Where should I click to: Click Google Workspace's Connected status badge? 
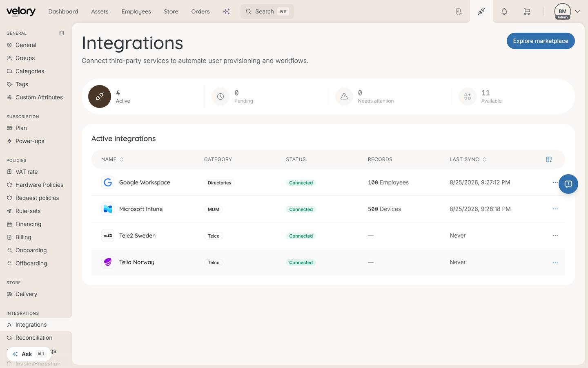click(x=301, y=183)
